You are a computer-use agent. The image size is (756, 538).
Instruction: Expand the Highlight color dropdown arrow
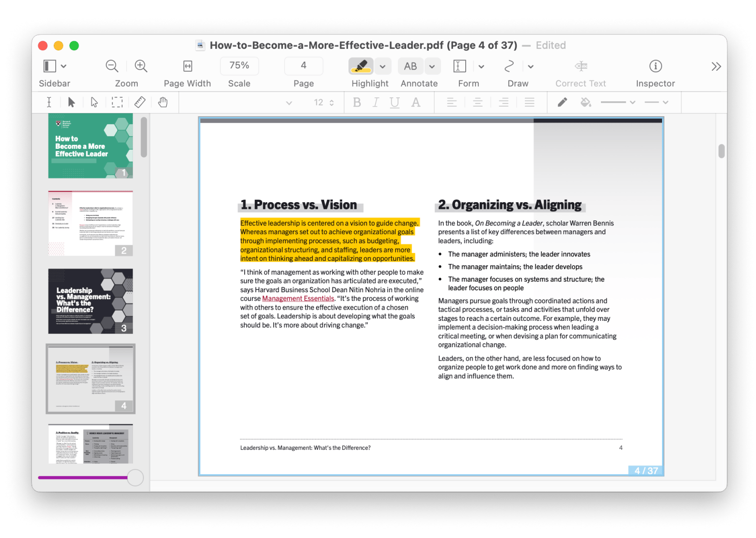383,66
